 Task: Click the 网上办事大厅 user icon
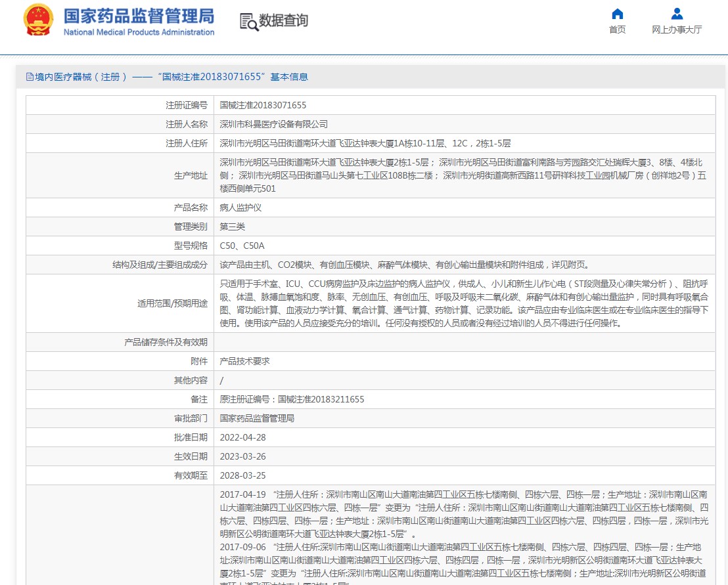(x=677, y=13)
